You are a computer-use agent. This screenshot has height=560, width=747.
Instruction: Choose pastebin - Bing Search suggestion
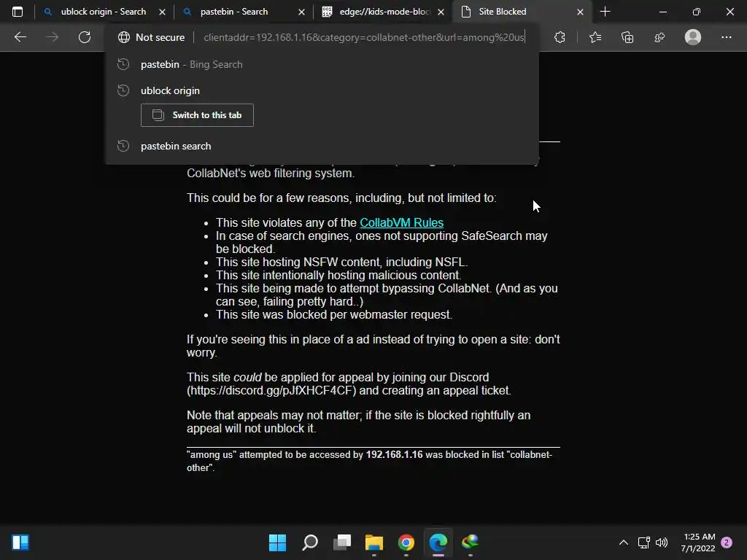[322, 64]
